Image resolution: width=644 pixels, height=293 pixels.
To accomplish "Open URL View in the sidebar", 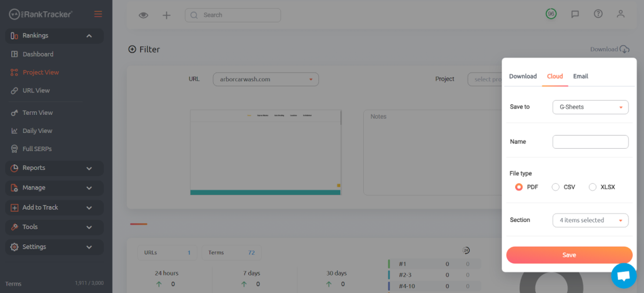I will (x=36, y=91).
